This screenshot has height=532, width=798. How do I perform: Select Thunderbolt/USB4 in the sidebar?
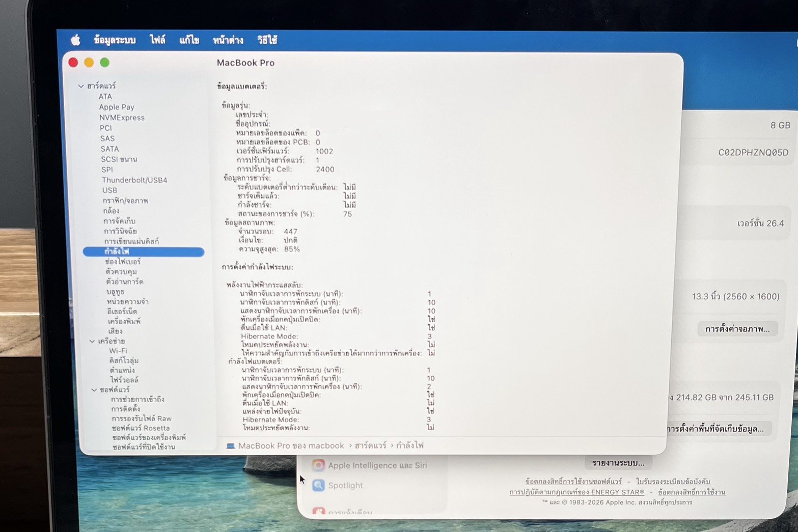[134, 180]
